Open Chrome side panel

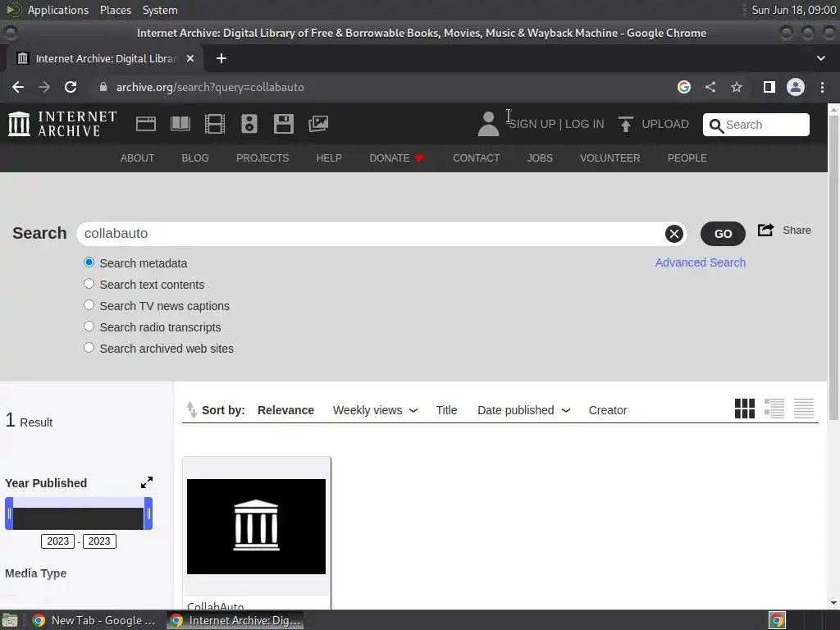[769, 87]
